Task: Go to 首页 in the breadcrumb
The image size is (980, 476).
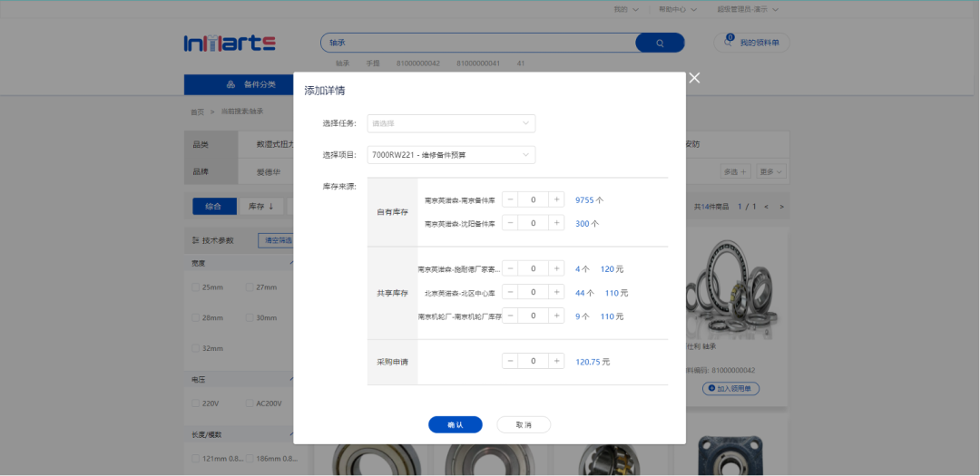Action: pos(198,112)
